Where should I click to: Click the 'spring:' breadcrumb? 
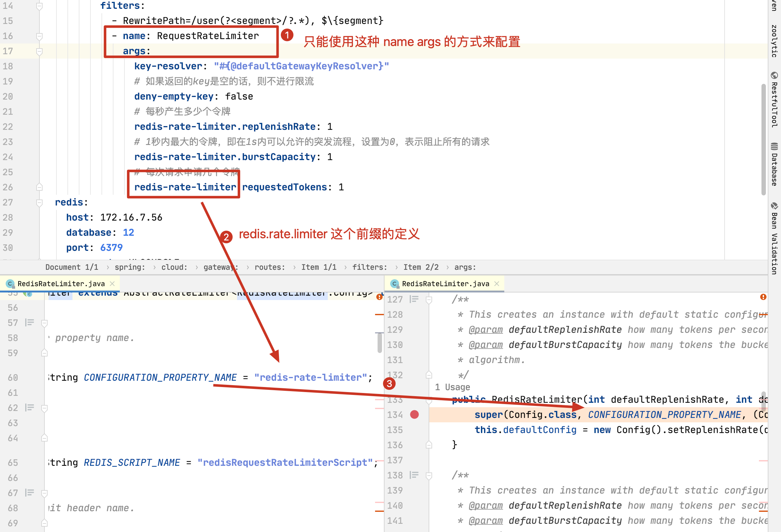130,267
